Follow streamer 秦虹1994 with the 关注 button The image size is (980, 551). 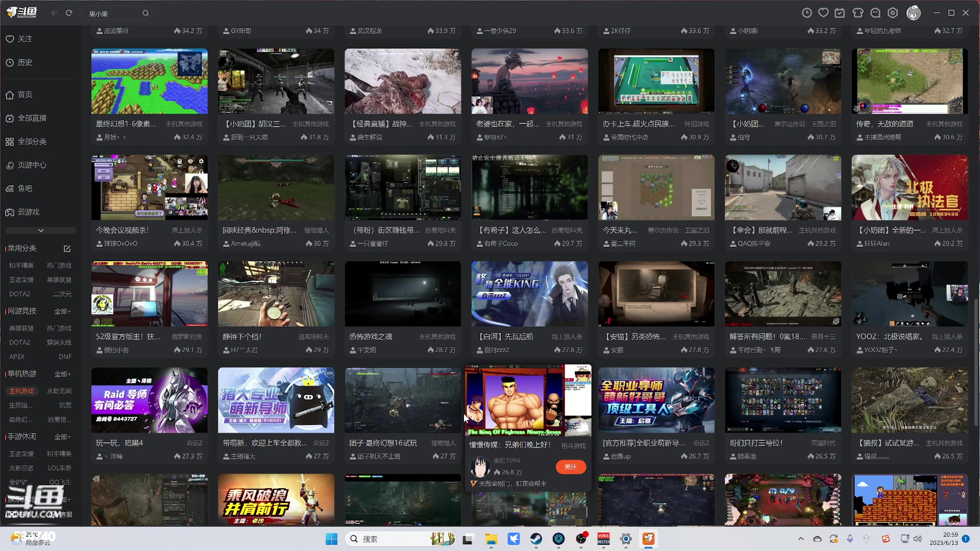571,467
